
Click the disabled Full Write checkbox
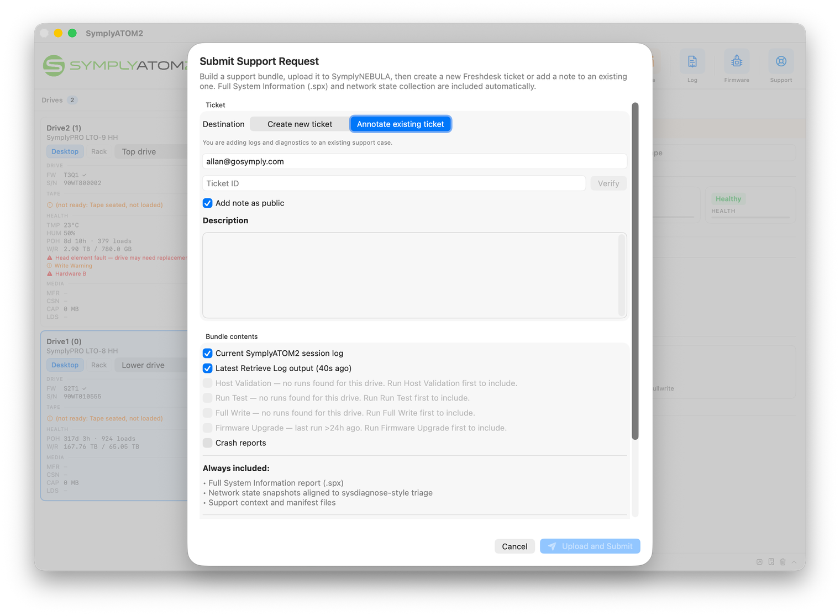207,413
